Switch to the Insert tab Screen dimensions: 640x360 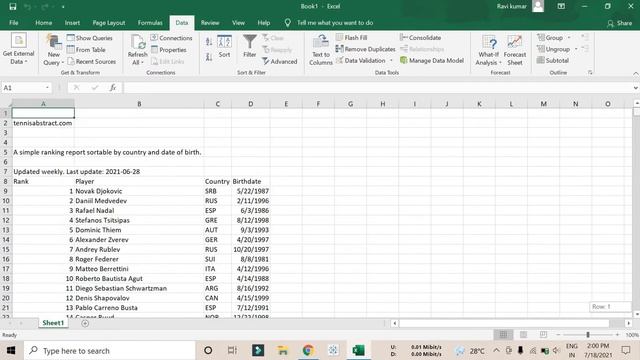72,23
